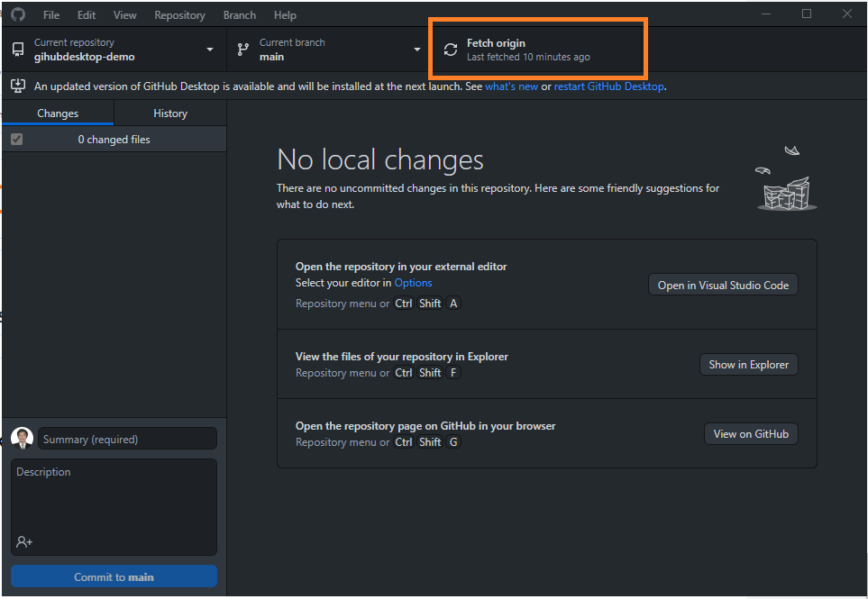Click the main branch name text
This screenshot has height=599, width=868.
[x=271, y=57]
